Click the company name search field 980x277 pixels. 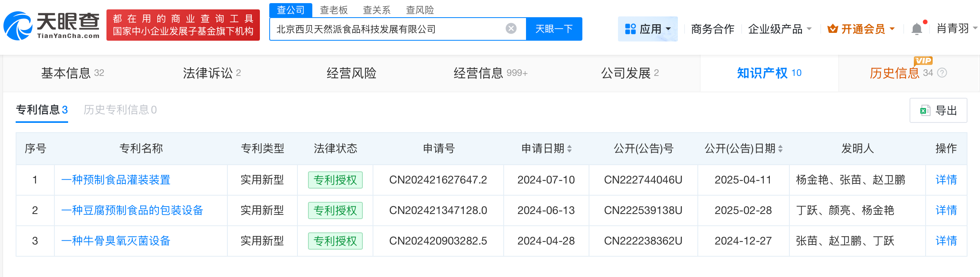[x=387, y=29]
